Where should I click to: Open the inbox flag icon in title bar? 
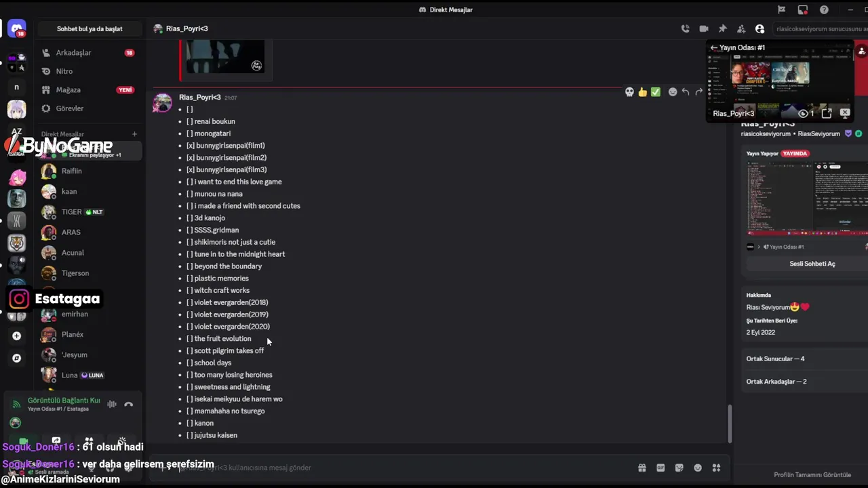[x=781, y=9]
